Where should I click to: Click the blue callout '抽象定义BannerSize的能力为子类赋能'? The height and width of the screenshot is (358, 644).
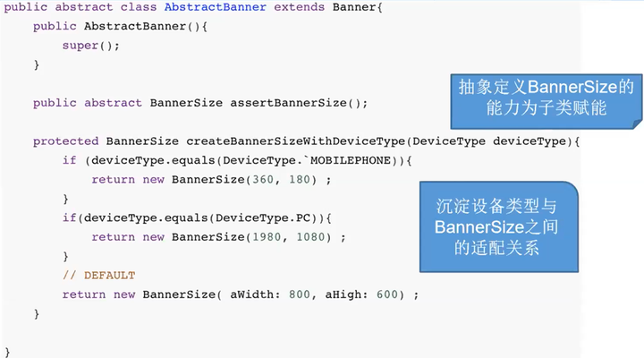pos(547,101)
